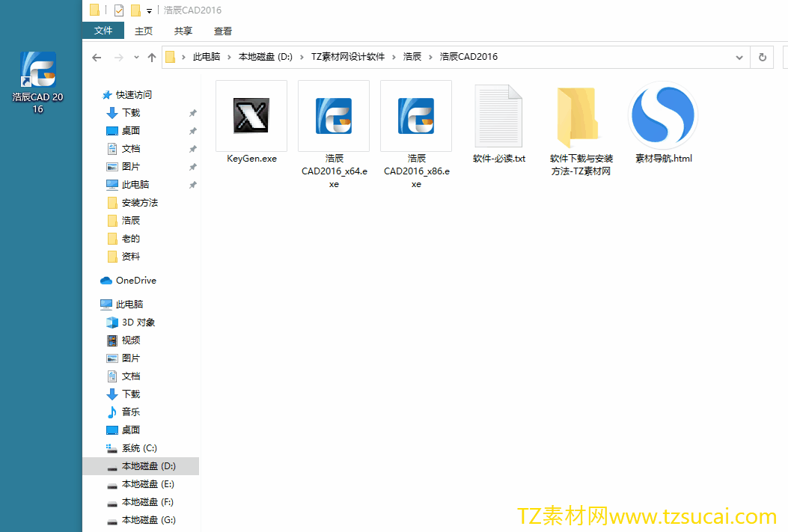This screenshot has width=788, height=532.
Task: Unpin 文档 using its pin icon
Action: tap(192, 149)
